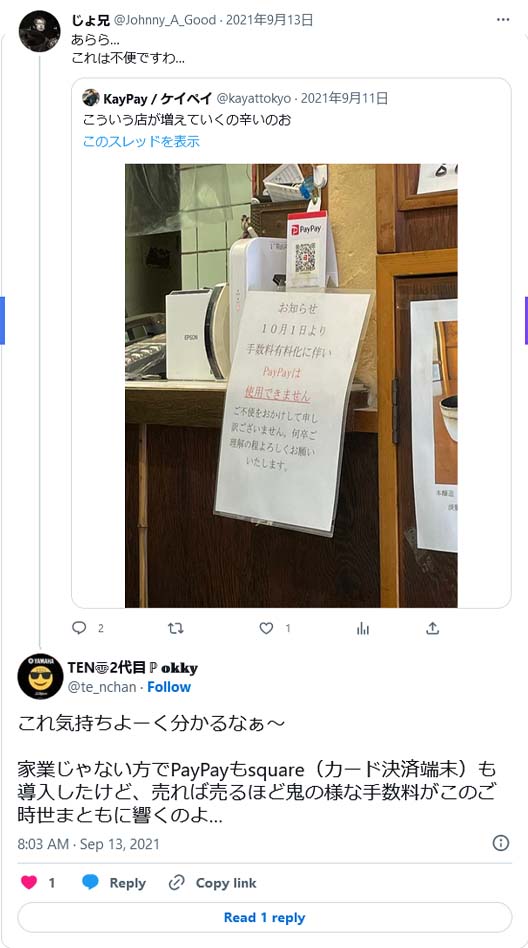Click the Reply button with blue bubble
Screen dimensions: 528x948
[114, 883]
